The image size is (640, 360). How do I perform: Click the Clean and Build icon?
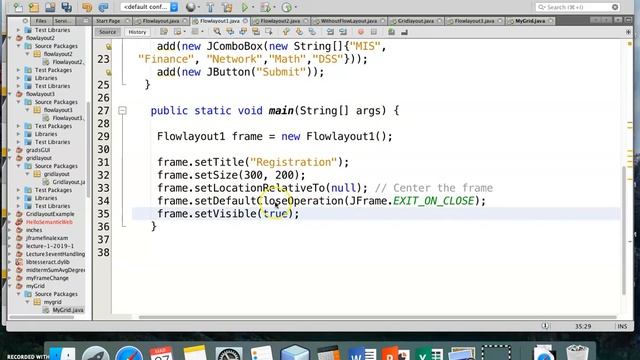coord(227,7)
